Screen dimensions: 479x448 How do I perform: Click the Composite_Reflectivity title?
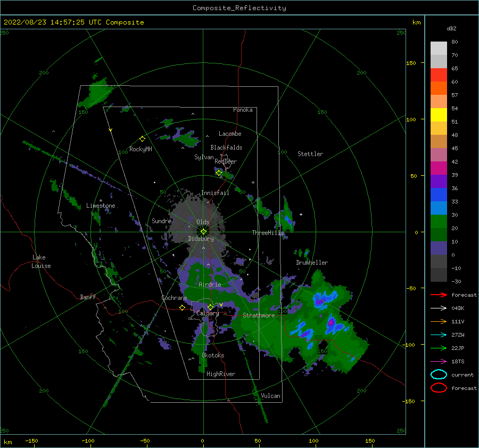(x=239, y=8)
